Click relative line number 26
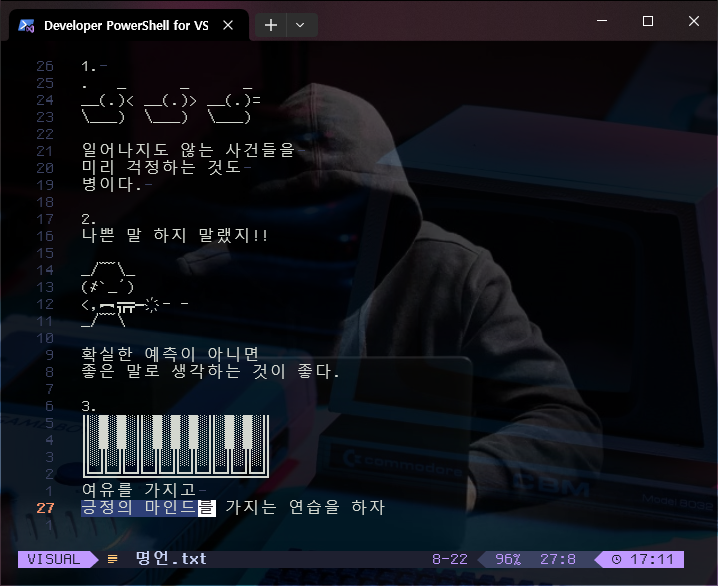This screenshot has width=718, height=586. pyautogui.click(x=45, y=66)
